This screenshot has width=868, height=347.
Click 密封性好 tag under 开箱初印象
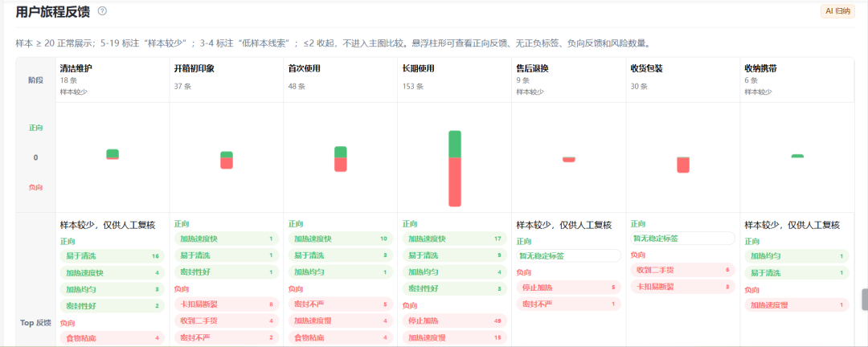(x=227, y=271)
